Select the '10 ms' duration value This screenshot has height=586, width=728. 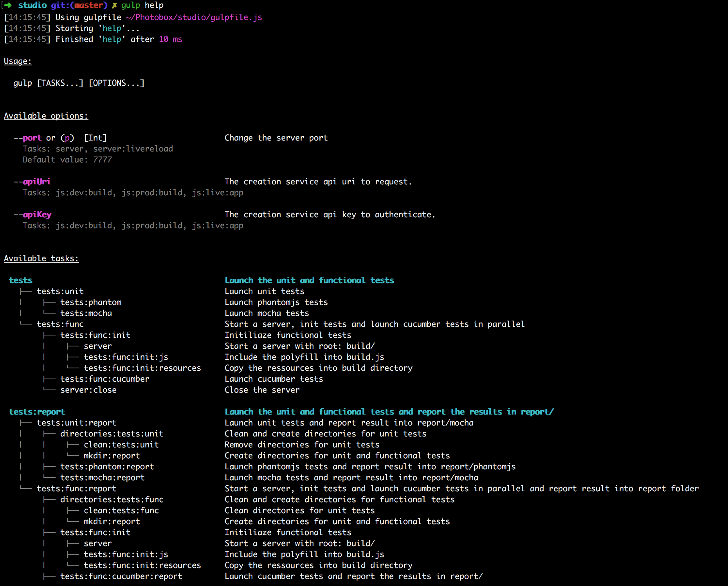[170, 40]
